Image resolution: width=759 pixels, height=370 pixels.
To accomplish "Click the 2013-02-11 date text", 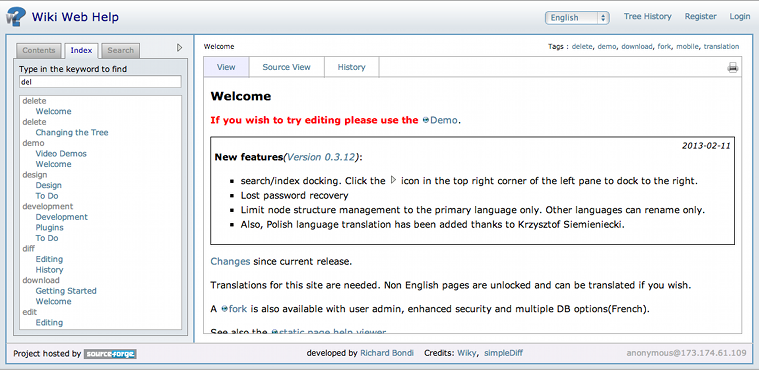I will point(706,145).
